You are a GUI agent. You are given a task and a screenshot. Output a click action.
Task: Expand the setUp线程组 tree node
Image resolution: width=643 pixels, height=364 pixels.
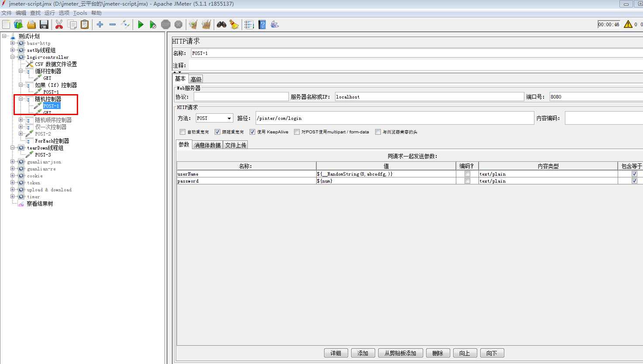13,50
